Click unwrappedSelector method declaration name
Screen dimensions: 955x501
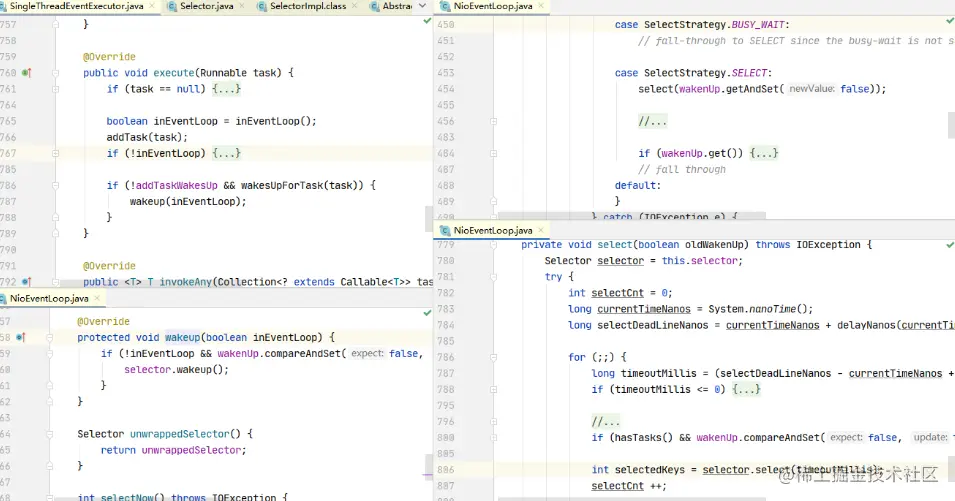coord(180,434)
